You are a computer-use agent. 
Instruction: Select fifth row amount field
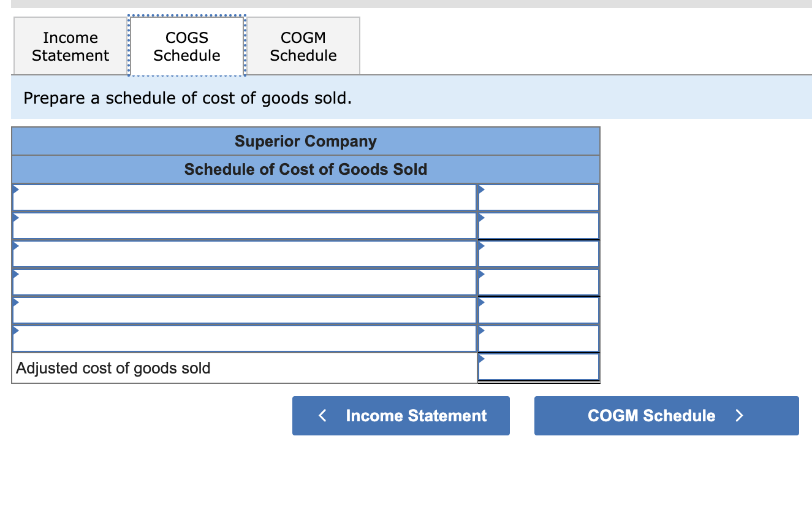539,310
